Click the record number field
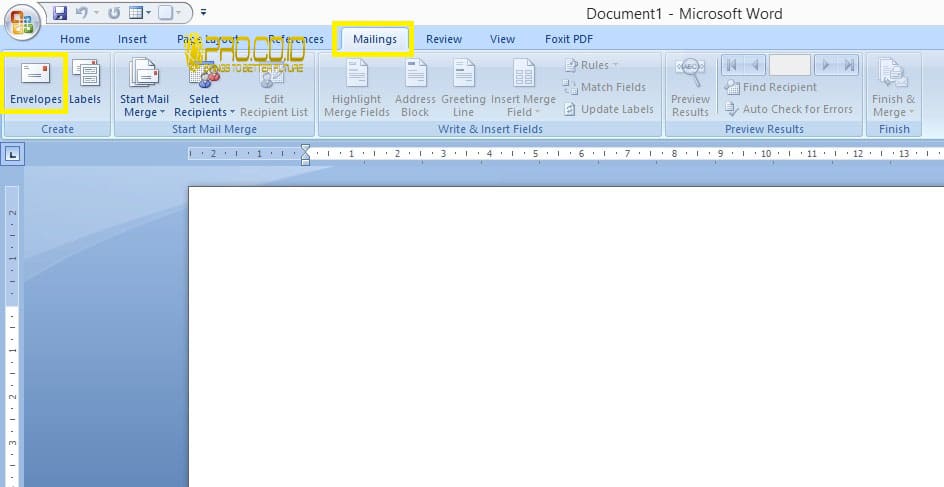The height and width of the screenshot is (487, 944). pyautogui.click(x=789, y=65)
